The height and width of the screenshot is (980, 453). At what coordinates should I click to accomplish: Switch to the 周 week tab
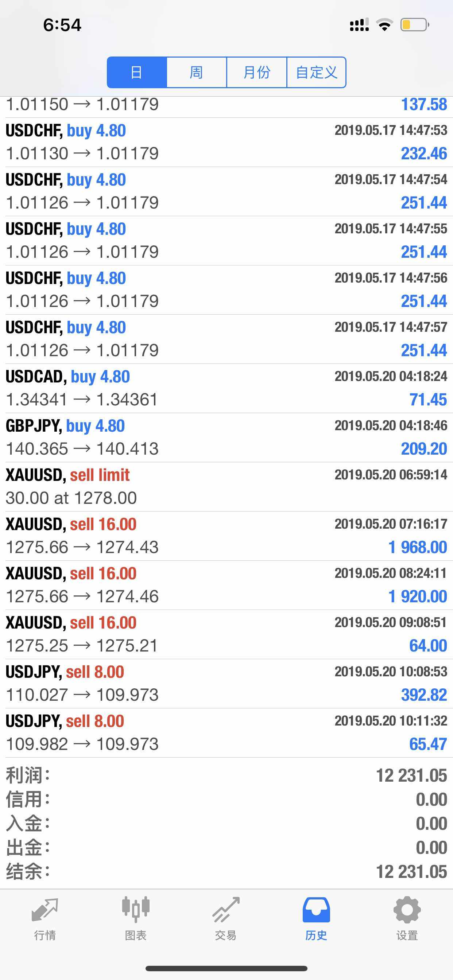[197, 72]
